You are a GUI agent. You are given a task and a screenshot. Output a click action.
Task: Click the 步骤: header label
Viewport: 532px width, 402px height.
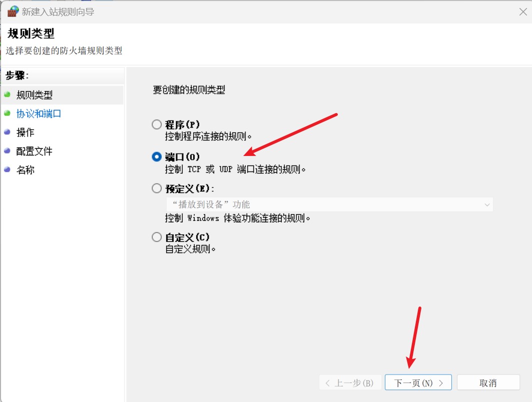pyautogui.click(x=17, y=75)
